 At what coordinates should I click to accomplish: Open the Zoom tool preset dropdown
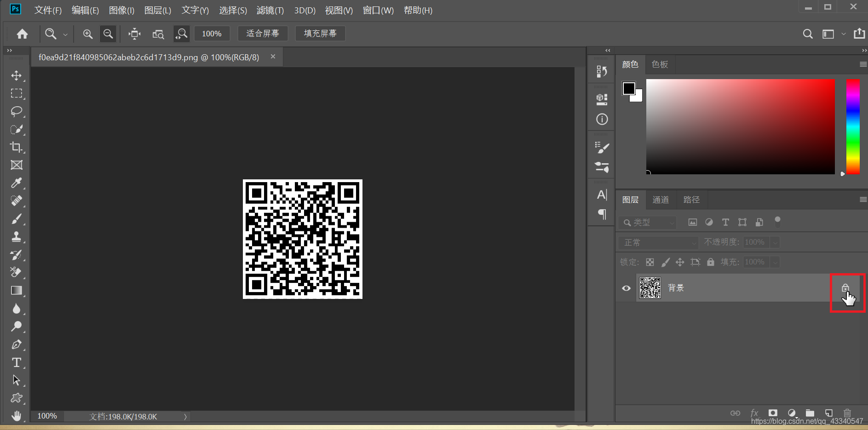(65, 34)
